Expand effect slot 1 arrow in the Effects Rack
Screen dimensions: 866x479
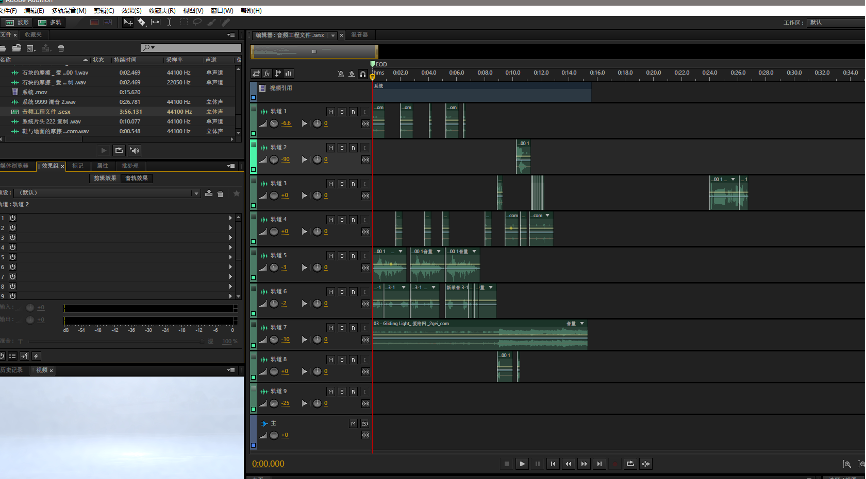(x=231, y=217)
